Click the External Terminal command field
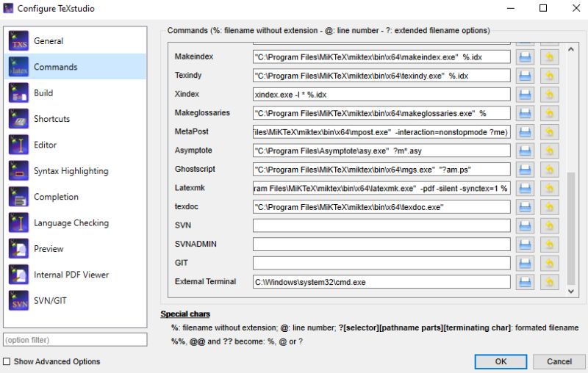Screen dimensions: 588x373 (381, 282)
